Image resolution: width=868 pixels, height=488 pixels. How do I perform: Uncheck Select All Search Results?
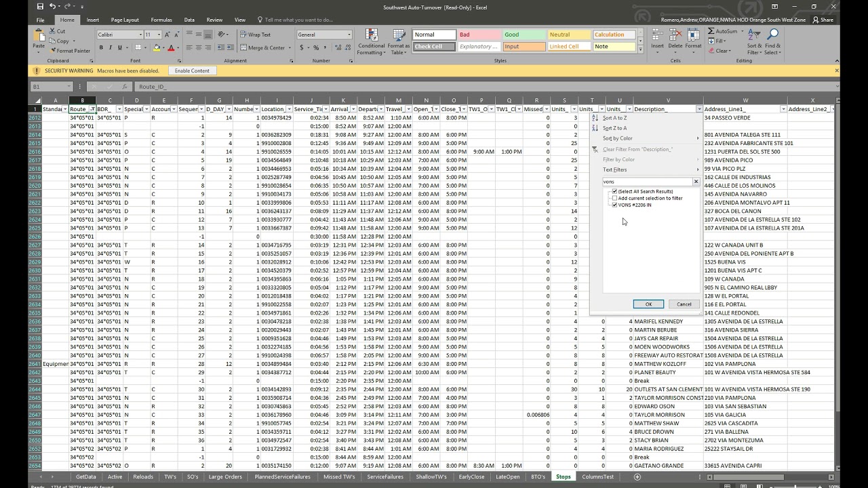[615, 191]
